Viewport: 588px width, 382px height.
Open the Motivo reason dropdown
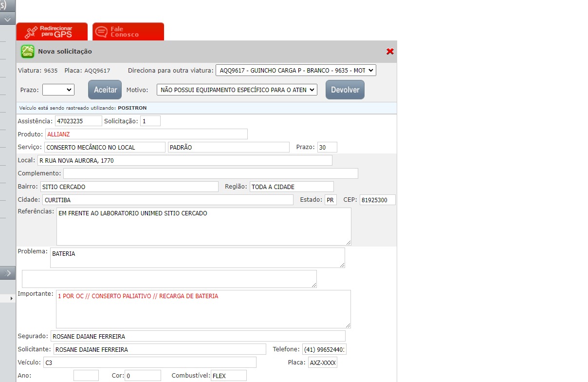tap(237, 90)
